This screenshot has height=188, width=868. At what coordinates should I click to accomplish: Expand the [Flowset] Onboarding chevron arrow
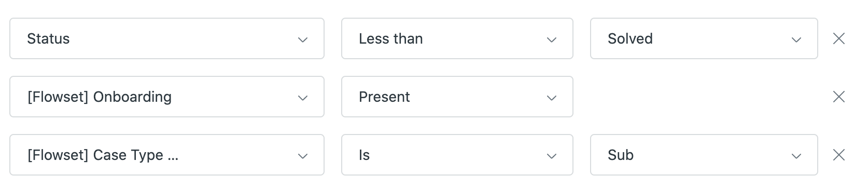click(303, 98)
